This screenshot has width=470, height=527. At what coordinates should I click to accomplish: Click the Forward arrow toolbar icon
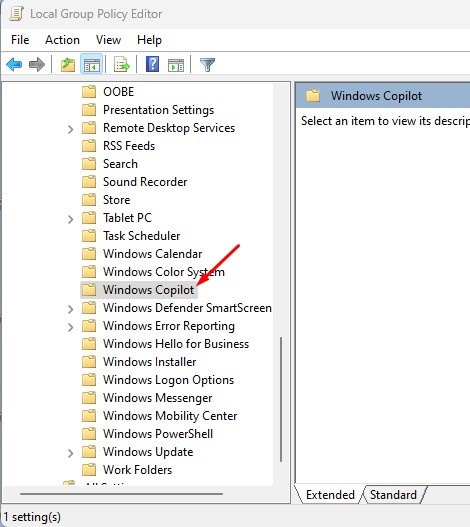[x=37, y=64]
